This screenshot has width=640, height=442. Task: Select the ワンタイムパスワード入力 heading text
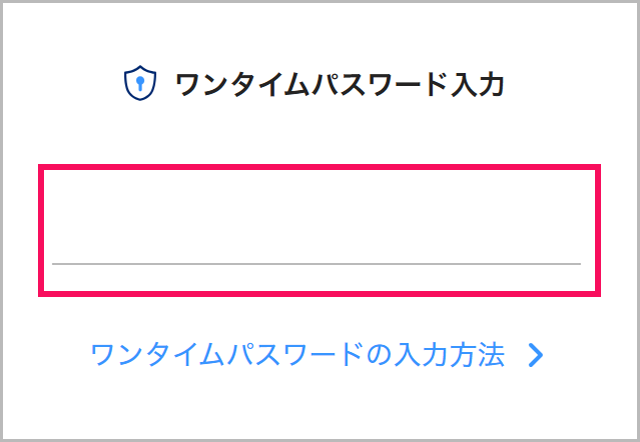tap(339, 85)
